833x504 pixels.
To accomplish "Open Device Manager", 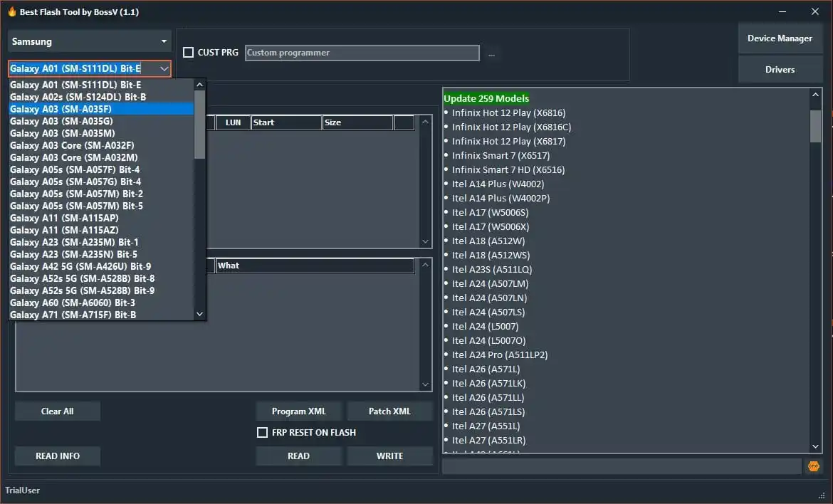I will 780,38.
